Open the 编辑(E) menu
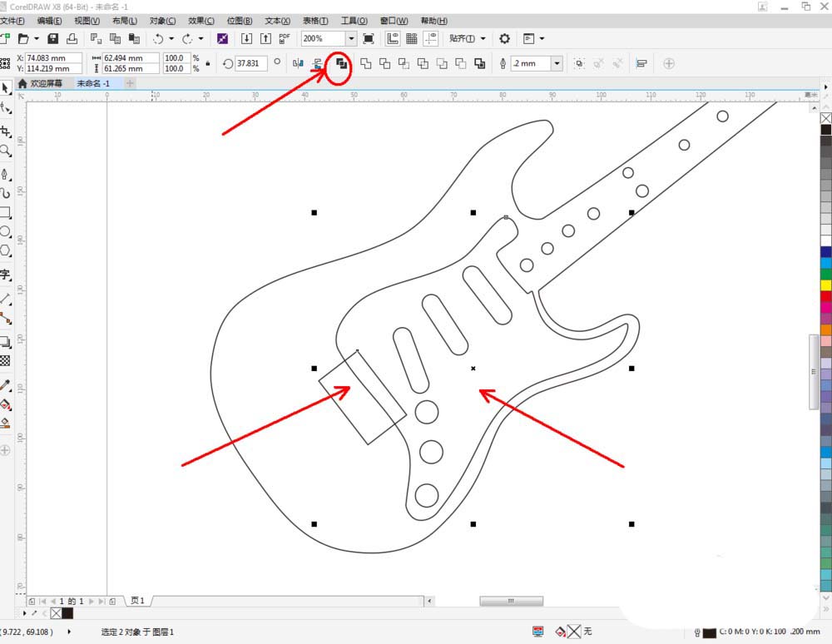832x644 pixels. [x=49, y=21]
